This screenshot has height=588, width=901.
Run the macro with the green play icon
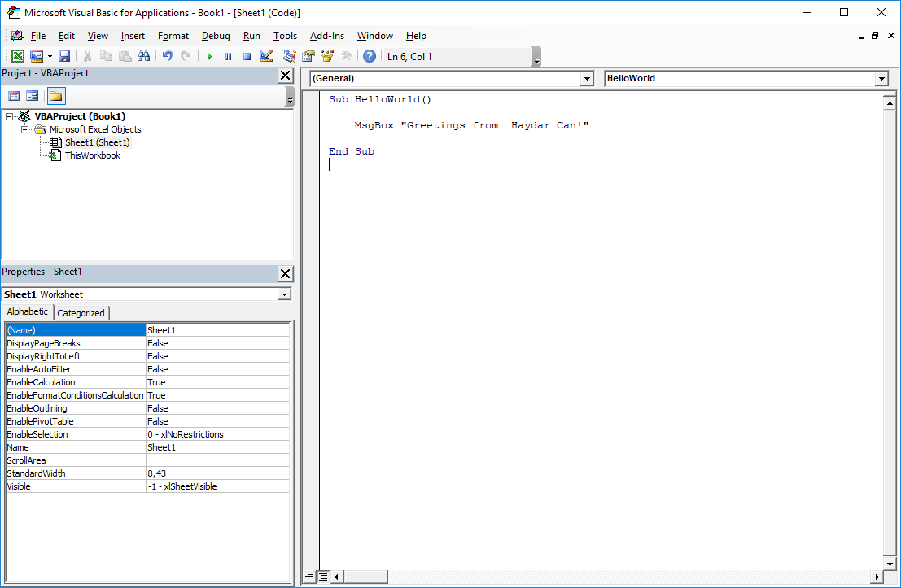[209, 56]
